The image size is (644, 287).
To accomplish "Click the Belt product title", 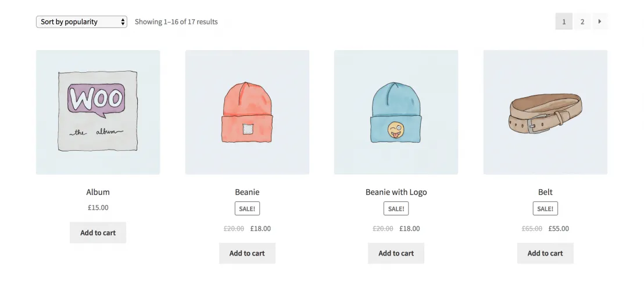I will tap(545, 192).
